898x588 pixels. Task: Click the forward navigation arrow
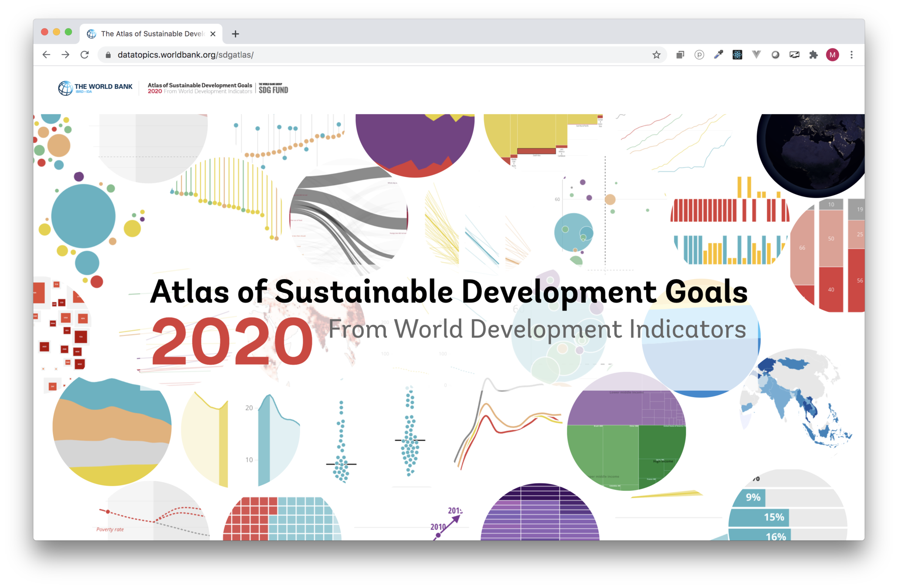pyautogui.click(x=65, y=55)
